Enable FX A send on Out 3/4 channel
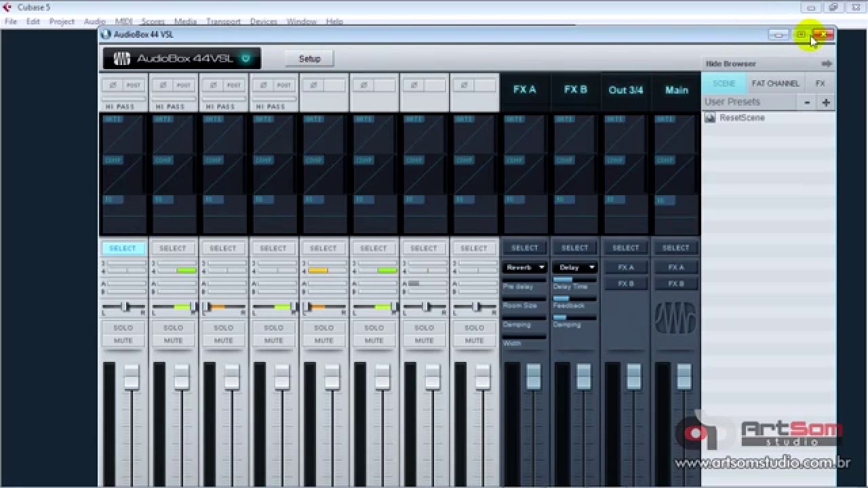 tap(625, 268)
